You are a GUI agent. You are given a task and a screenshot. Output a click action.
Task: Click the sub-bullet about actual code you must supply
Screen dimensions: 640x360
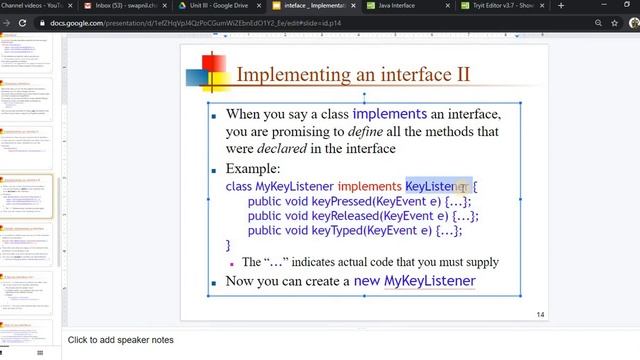(370, 262)
